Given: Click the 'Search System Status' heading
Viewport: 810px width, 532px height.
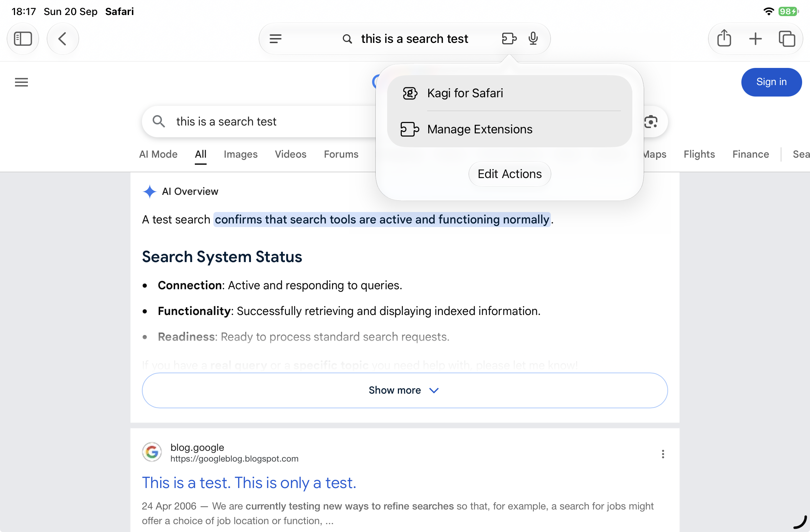Looking at the screenshot, I should [222, 257].
